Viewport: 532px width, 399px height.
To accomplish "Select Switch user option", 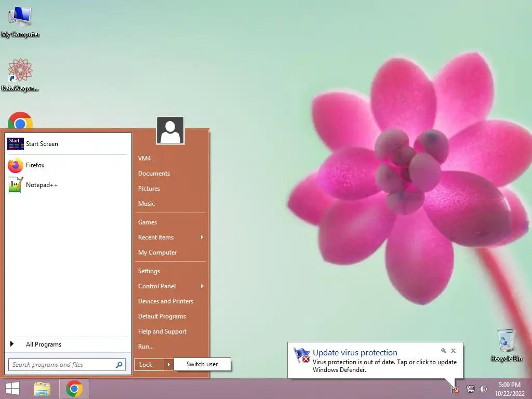I will (202, 364).
